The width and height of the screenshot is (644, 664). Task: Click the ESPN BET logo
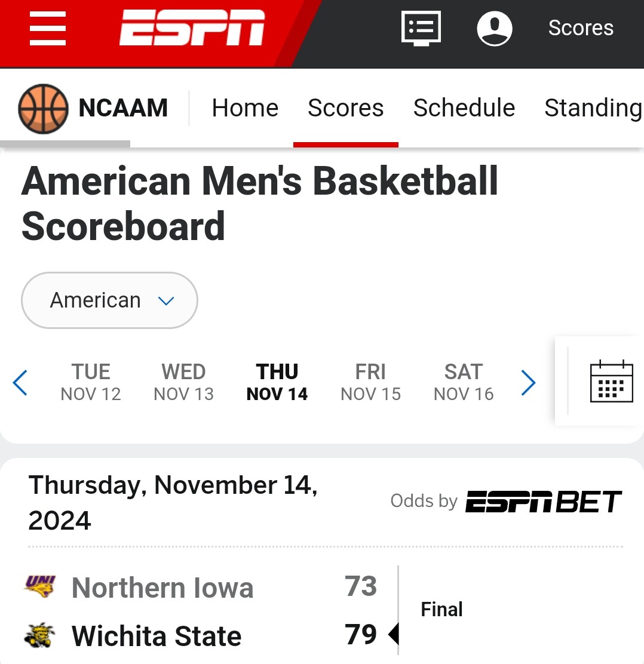[544, 502]
